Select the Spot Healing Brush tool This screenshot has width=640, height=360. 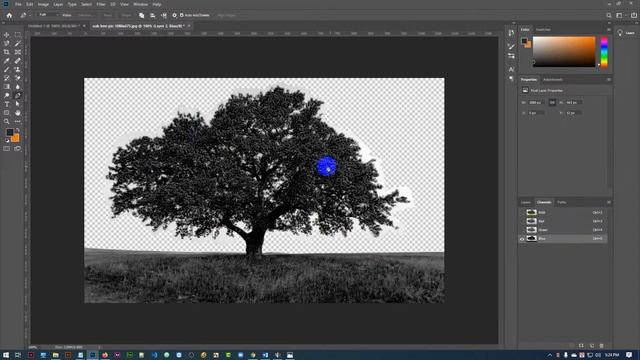(x=18, y=61)
